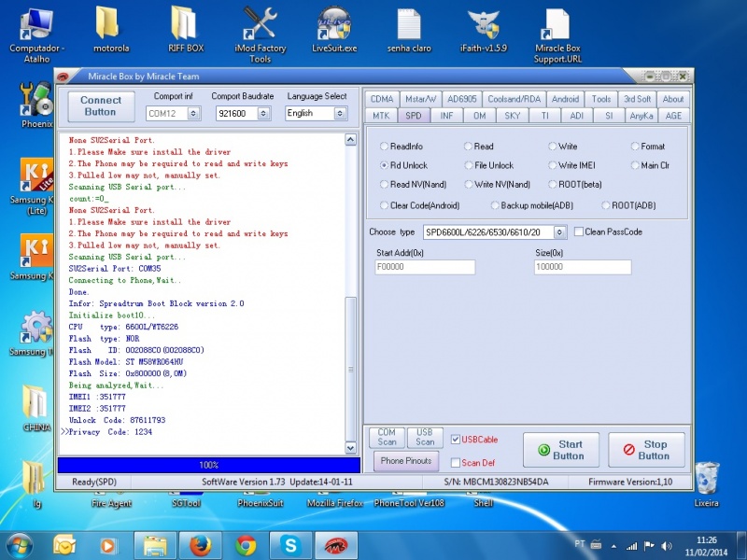Click the log scrollbar thumb
747x560 pixels.
351,369
